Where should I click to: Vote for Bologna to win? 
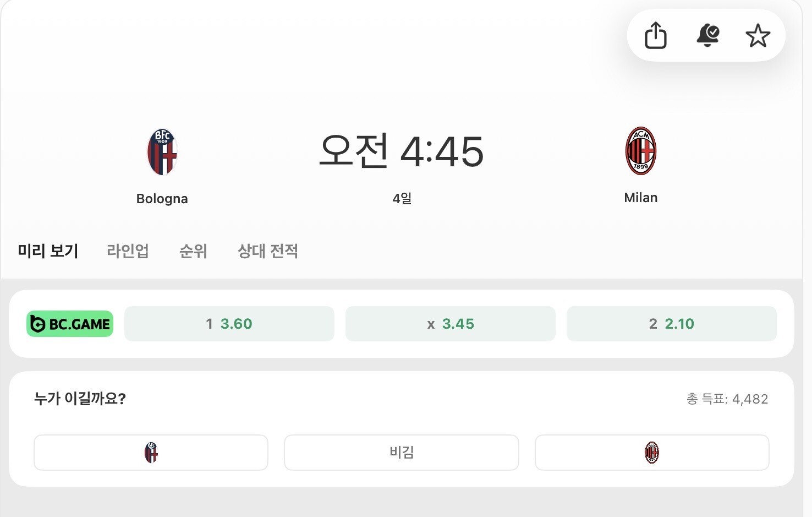pyautogui.click(x=151, y=453)
